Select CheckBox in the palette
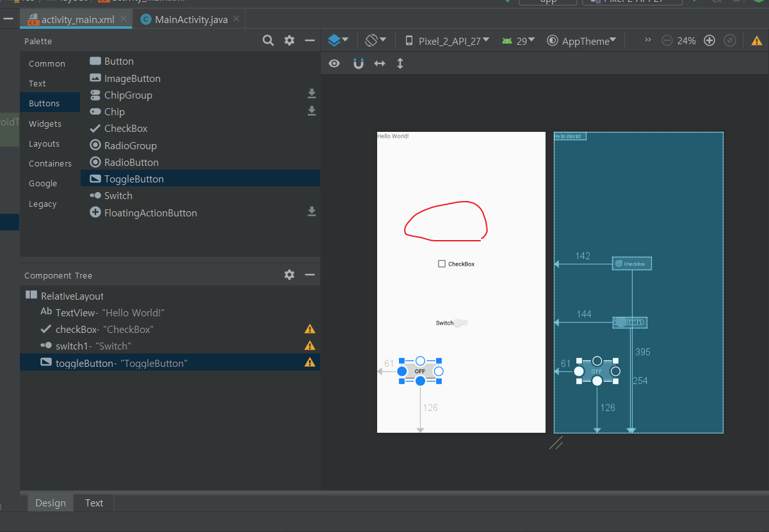Image resolution: width=769 pixels, height=532 pixels. click(200, 128)
